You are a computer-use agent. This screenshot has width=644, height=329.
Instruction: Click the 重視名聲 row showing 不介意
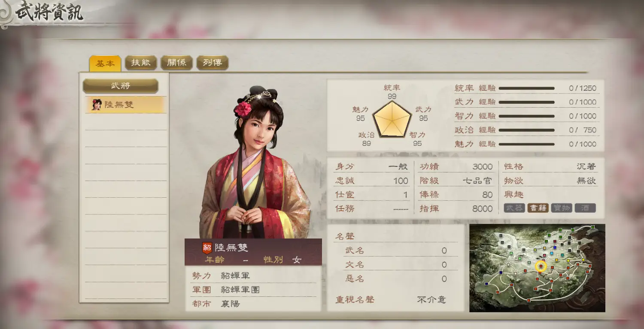395,299
